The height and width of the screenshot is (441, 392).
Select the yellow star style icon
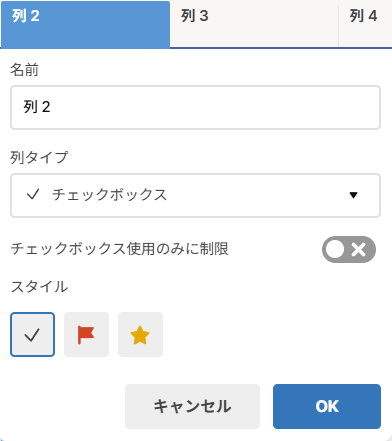(x=140, y=334)
